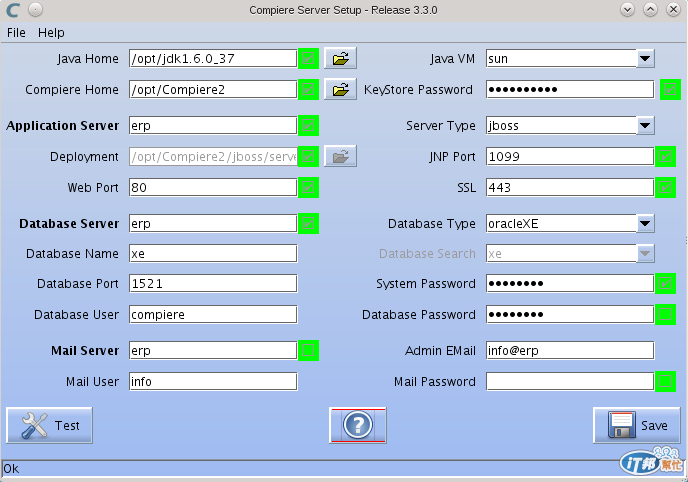This screenshot has width=688, height=482.
Task: Click the JNP Port field
Action: [570, 156]
